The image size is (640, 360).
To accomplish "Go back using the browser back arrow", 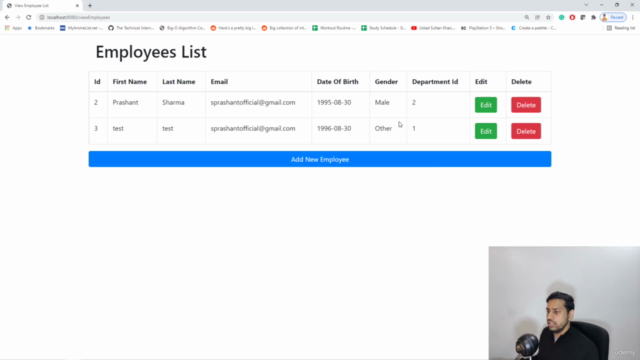I will tap(7, 17).
